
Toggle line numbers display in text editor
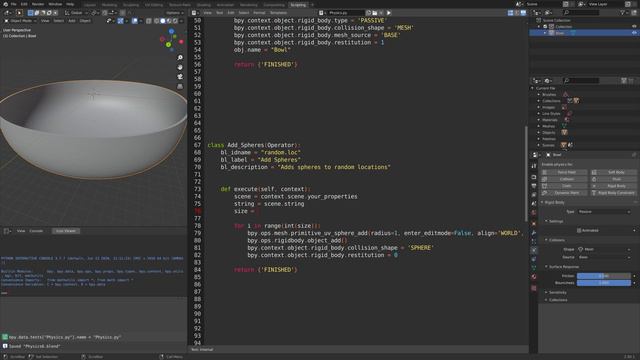pos(511,13)
